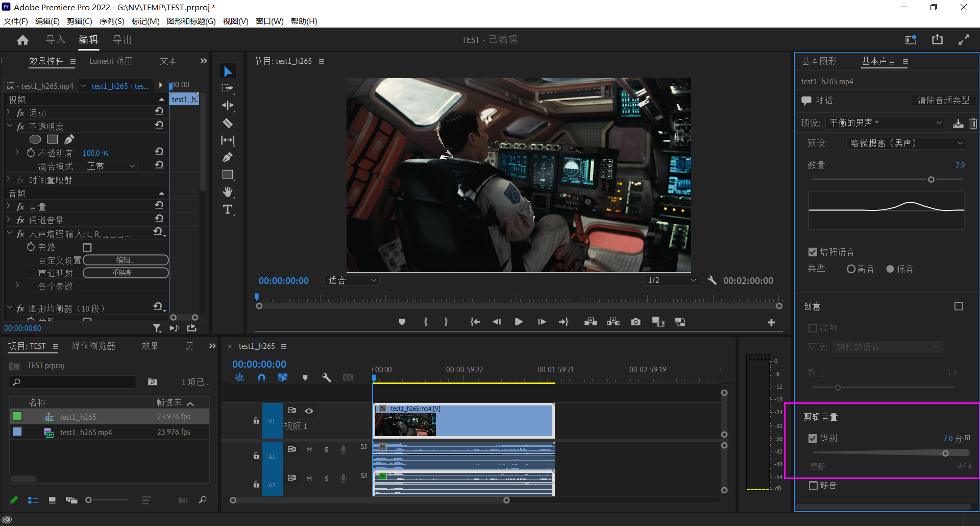Viewport: 980px width, 526px height.
Task: Click the Export Frame camera icon
Action: coord(635,322)
